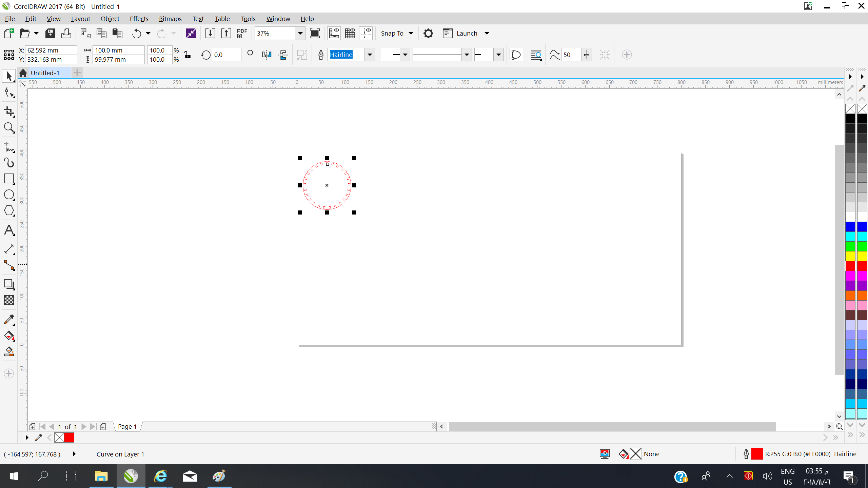This screenshot has height=488, width=868.
Task: Open the Options gear icon
Action: pyautogui.click(x=428, y=33)
